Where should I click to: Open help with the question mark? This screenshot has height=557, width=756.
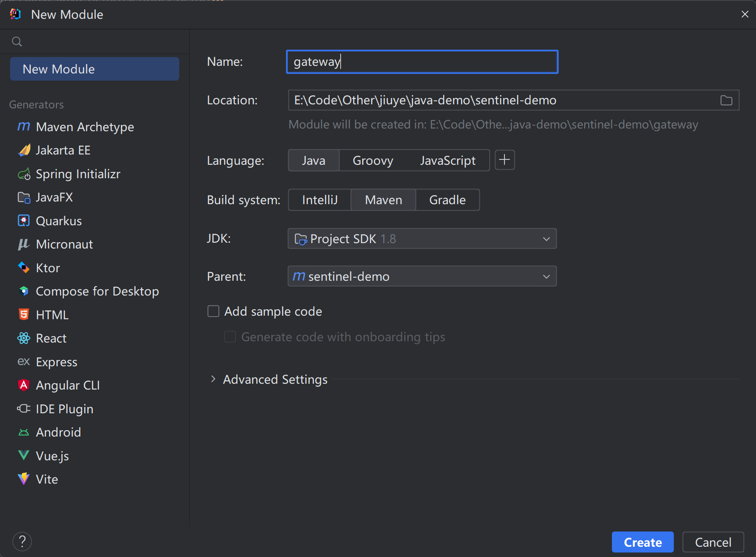point(22,541)
